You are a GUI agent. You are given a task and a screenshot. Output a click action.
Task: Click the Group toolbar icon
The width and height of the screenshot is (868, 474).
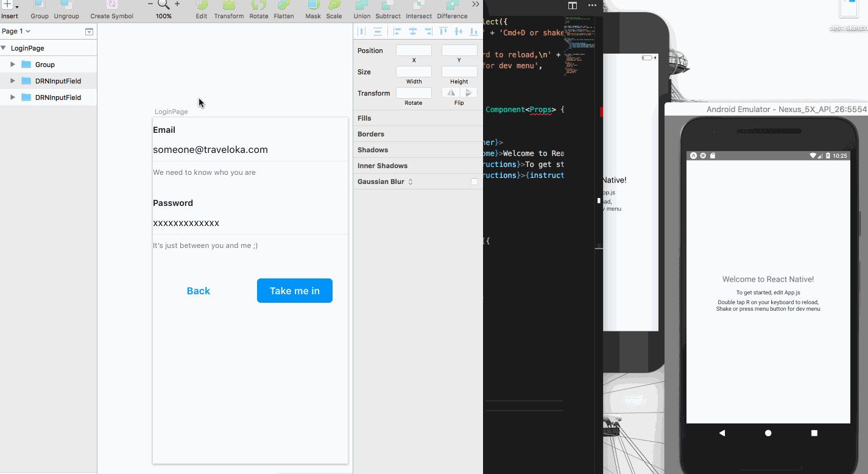pyautogui.click(x=40, y=4)
